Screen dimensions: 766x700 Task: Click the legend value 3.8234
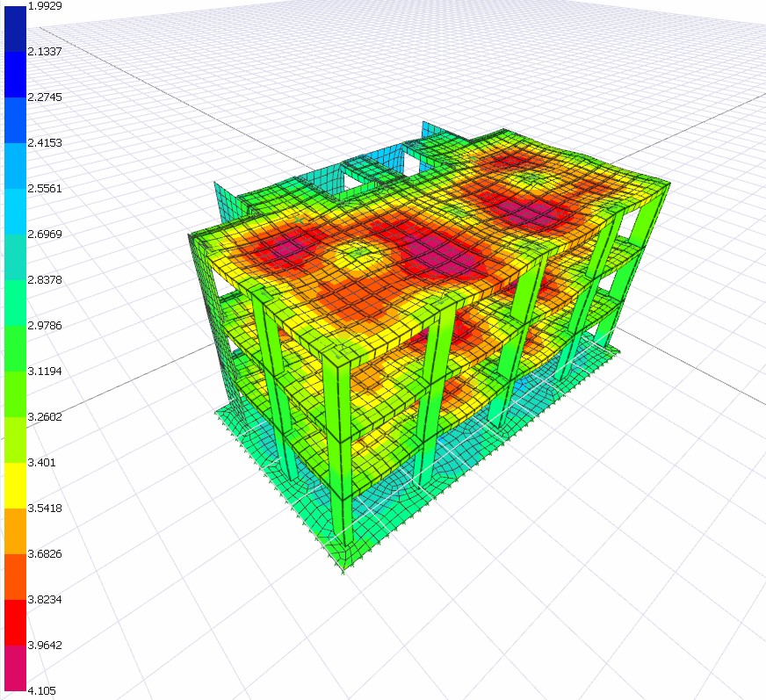45,599
